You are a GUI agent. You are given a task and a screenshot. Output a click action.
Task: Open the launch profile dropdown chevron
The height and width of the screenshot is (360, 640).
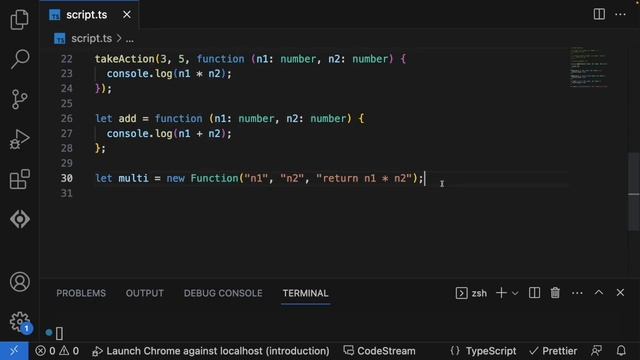pos(515,293)
